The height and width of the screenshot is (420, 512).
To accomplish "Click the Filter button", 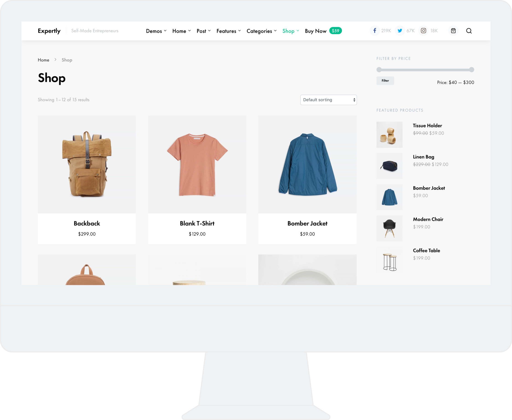I will tap(385, 81).
